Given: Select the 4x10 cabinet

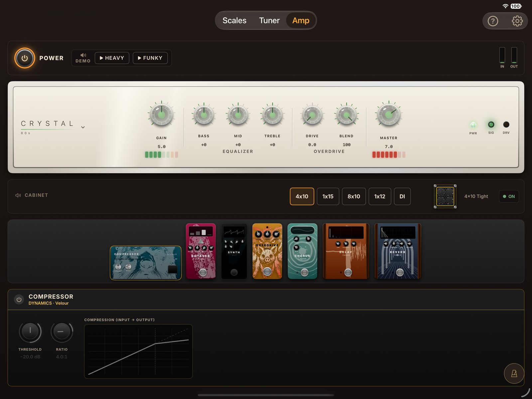Looking at the screenshot, I should (302, 197).
